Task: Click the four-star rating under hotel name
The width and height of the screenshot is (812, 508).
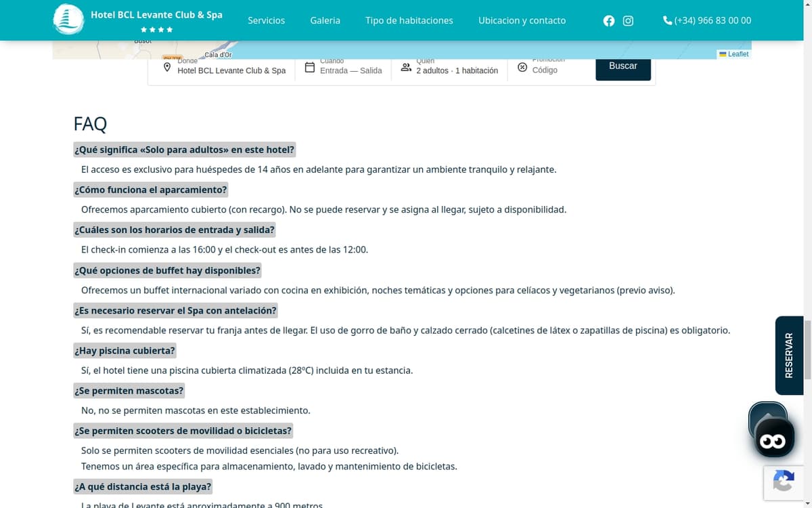Action: (x=156, y=30)
